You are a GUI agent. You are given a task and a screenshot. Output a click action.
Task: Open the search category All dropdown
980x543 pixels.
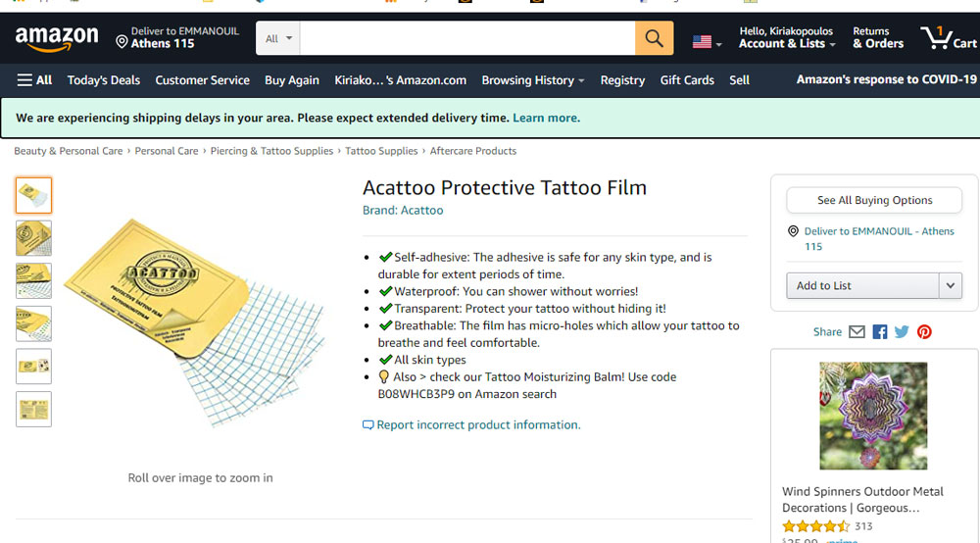point(278,39)
